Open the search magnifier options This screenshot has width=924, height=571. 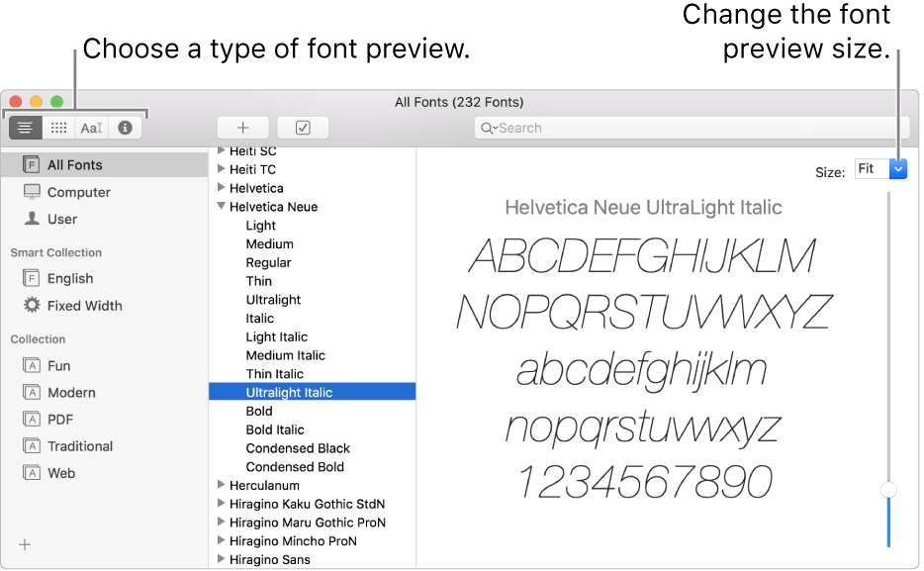(x=489, y=128)
